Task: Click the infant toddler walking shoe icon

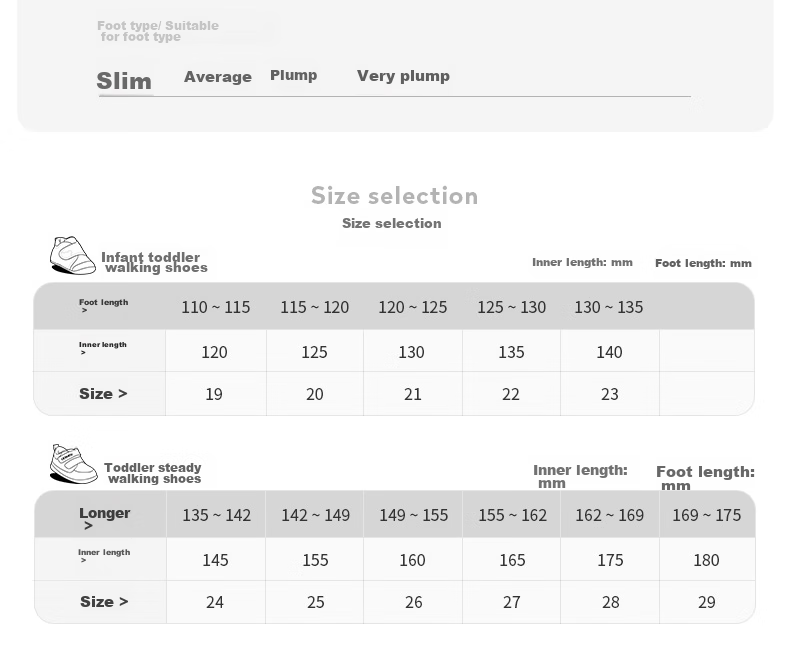Action: tap(73, 255)
